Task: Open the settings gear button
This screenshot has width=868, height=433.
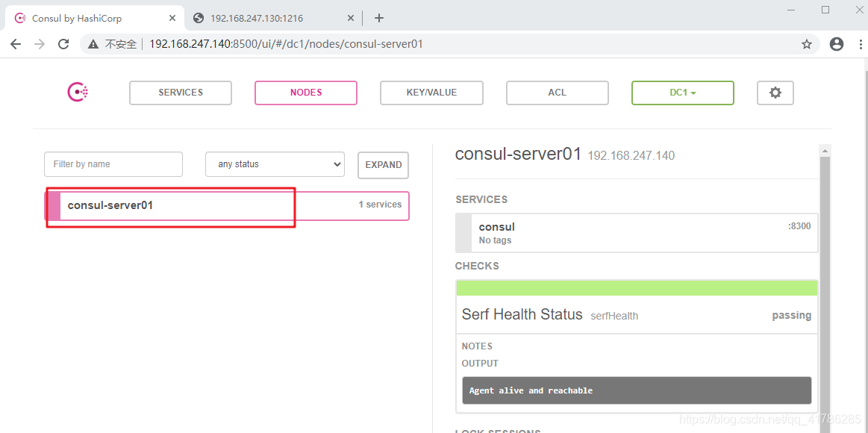Action: click(775, 93)
